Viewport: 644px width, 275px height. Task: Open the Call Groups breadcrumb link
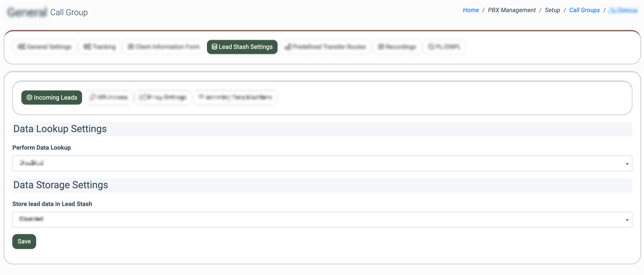coord(584,10)
